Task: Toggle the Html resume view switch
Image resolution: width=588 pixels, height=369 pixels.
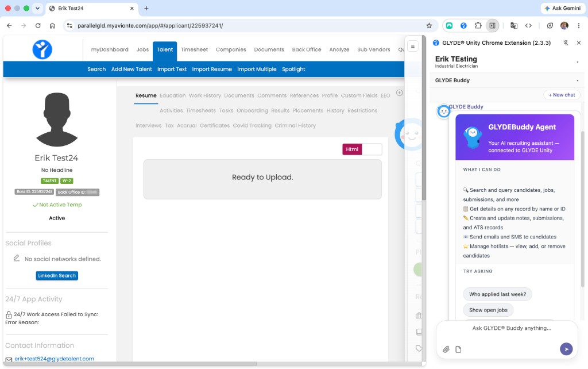Action: click(x=362, y=149)
